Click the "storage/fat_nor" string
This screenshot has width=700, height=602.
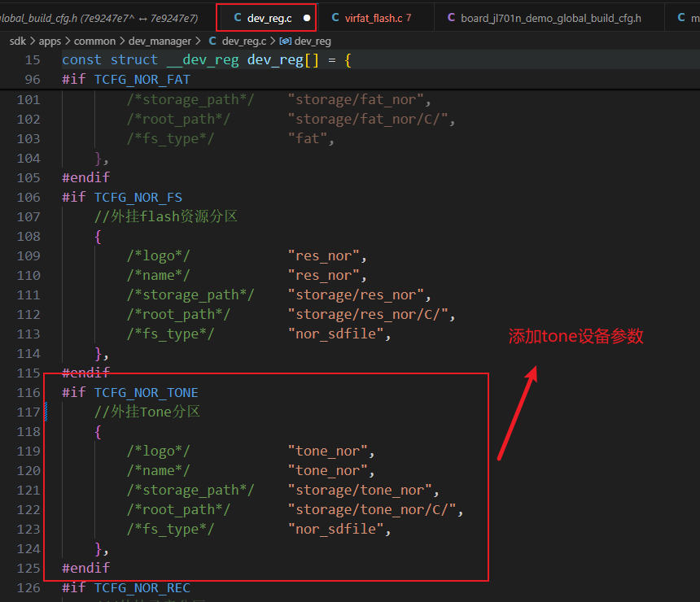tap(356, 99)
